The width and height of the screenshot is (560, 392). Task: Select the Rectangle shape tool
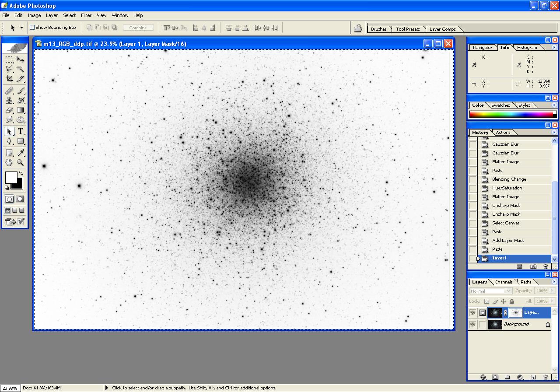click(x=21, y=141)
